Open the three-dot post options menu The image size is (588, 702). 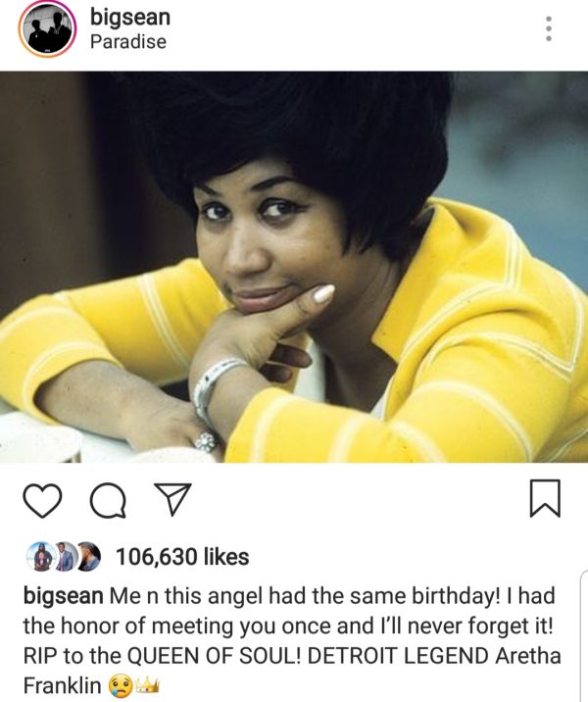[x=549, y=28]
